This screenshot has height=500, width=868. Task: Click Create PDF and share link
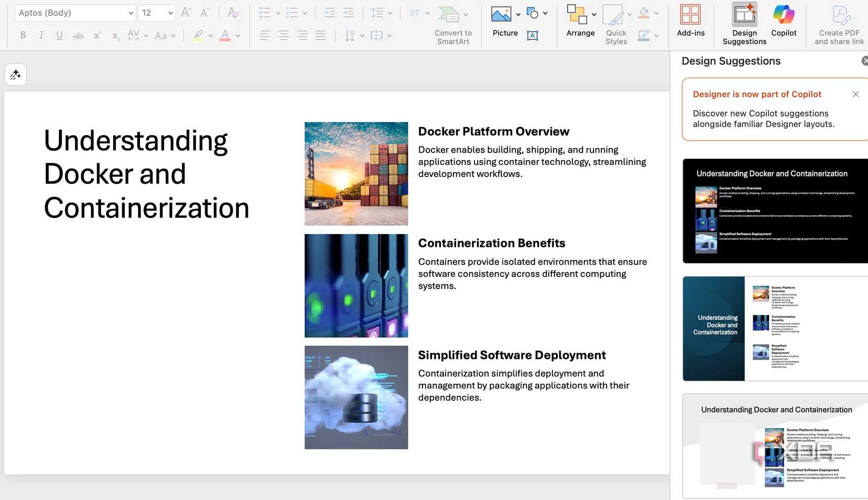pyautogui.click(x=839, y=25)
